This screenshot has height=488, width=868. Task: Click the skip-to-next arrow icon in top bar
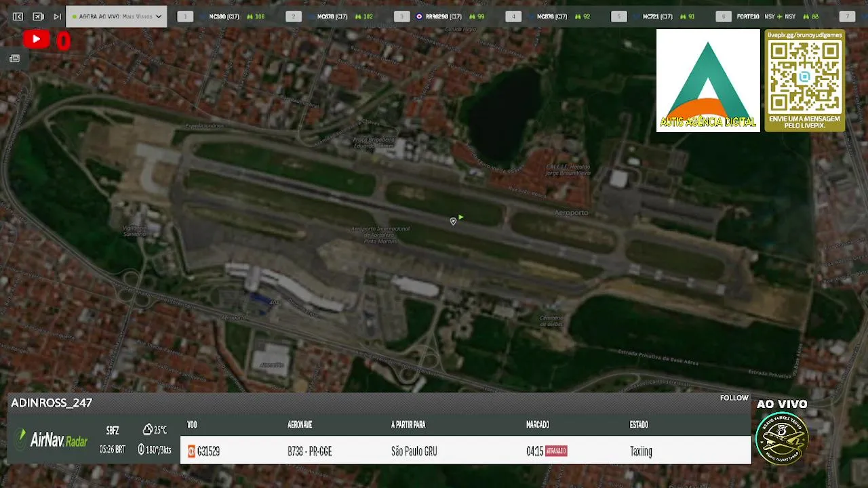[58, 16]
